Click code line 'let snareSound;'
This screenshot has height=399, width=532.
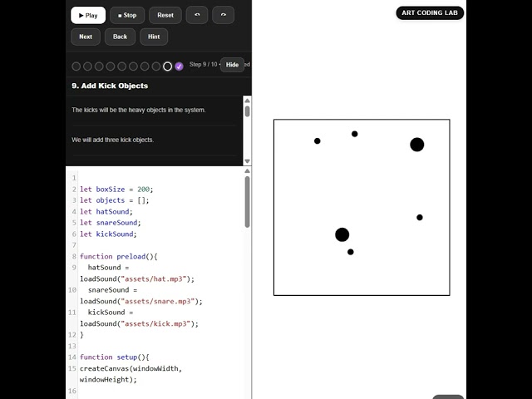coord(111,223)
